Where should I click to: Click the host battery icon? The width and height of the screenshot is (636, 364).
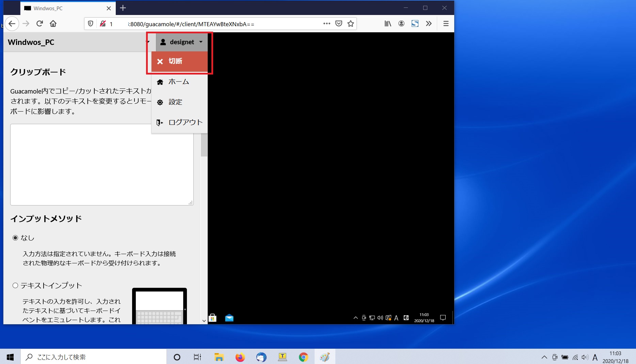(565, 357)
